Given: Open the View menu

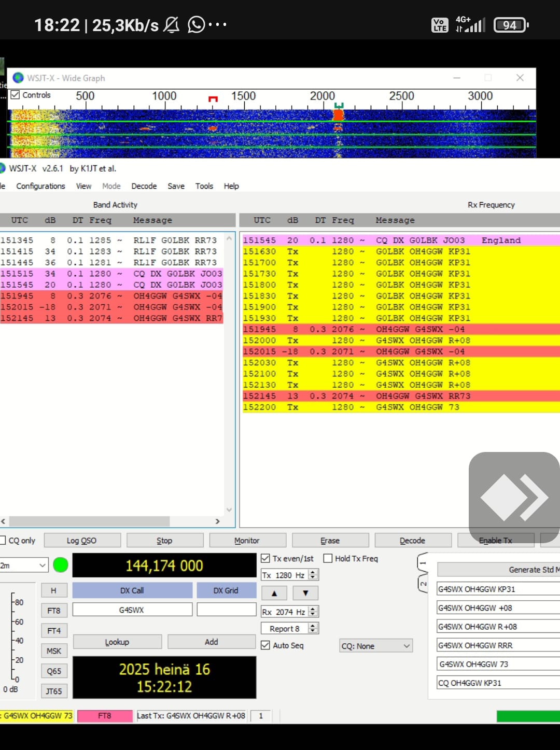Looking at the screenshot, I should click(83, 186).
